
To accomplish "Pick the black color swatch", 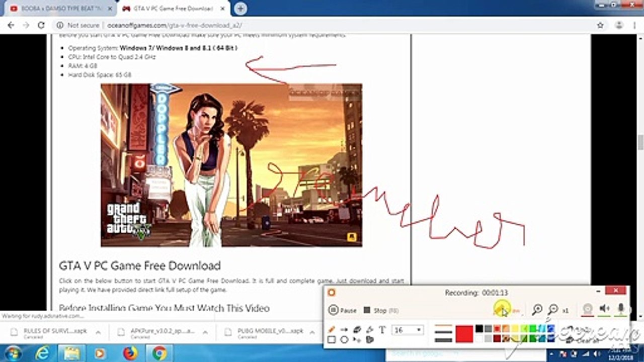I will pos(479,329).
